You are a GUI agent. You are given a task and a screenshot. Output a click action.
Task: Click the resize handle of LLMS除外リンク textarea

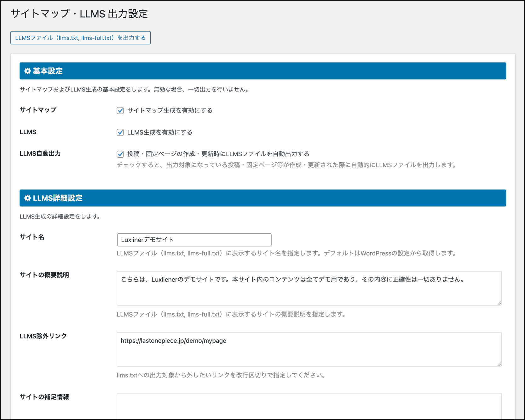499,364
